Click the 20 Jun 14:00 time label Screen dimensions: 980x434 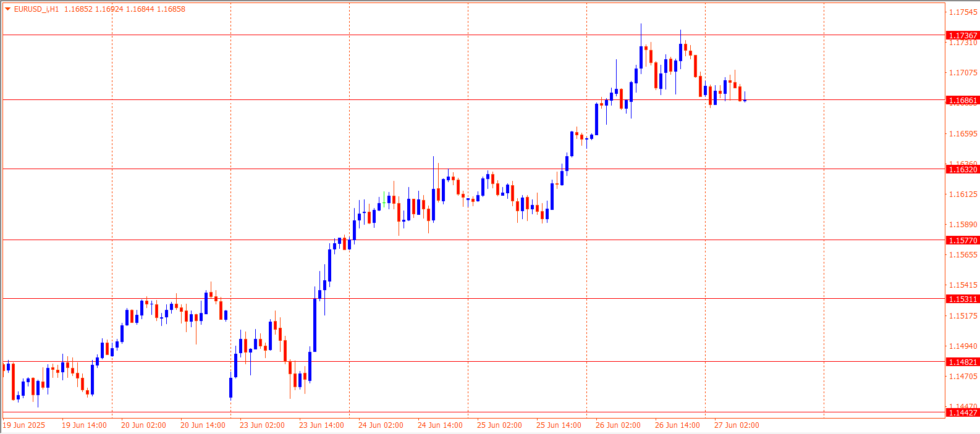203,425
